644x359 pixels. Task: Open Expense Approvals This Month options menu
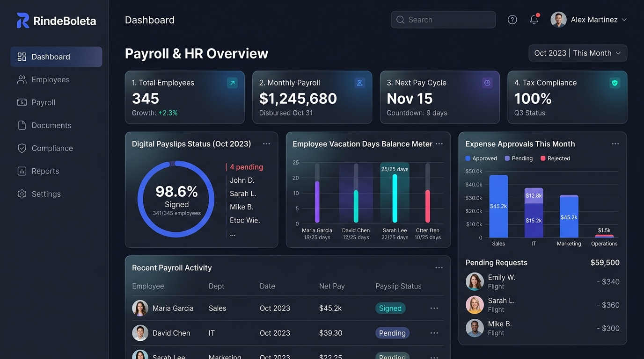click(615, 144)
